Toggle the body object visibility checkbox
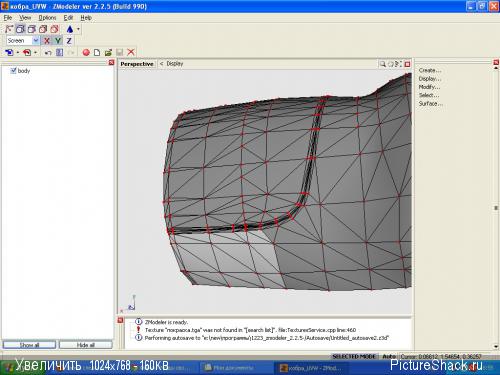This screenshot has height=375, width=500. point(13,70)
